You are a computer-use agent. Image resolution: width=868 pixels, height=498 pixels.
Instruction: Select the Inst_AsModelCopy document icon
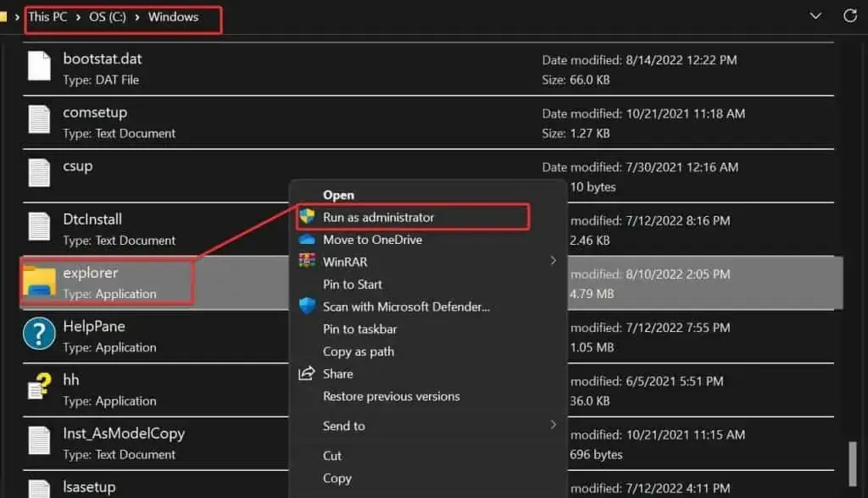[39, 440]
